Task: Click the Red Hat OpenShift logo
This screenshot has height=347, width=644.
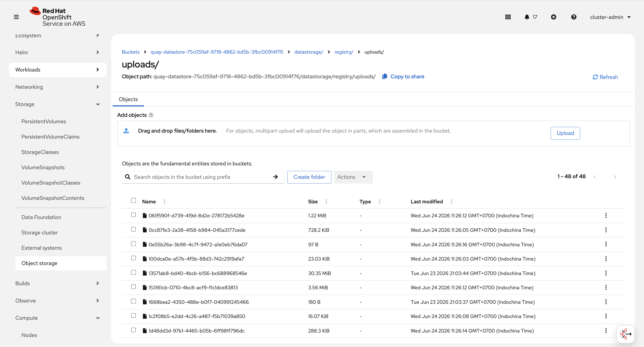Action: 57,17
